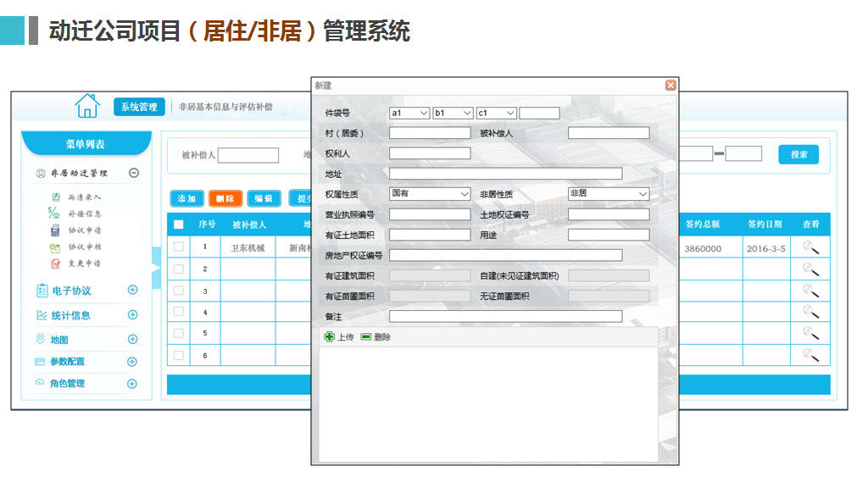Click the magnifier icon in the 卫东机械 row

tap(810, 248)
